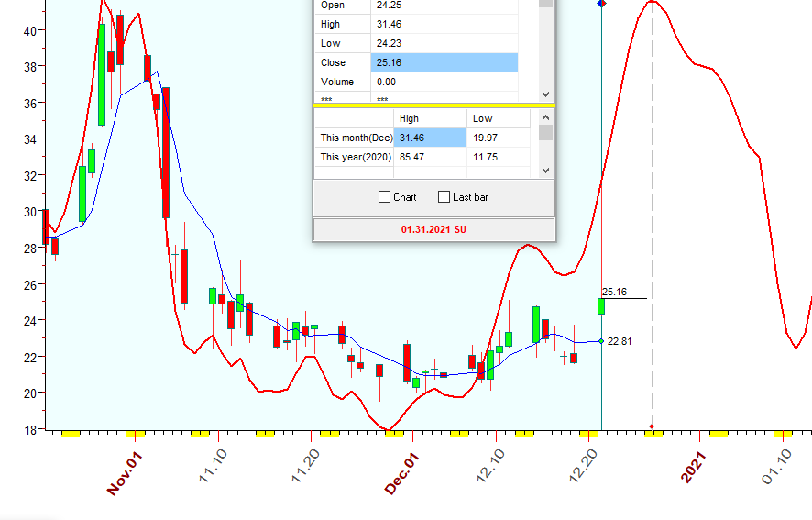812x520 pixels.
Task: Select This year High value 85.47
Action: [431, 157]
